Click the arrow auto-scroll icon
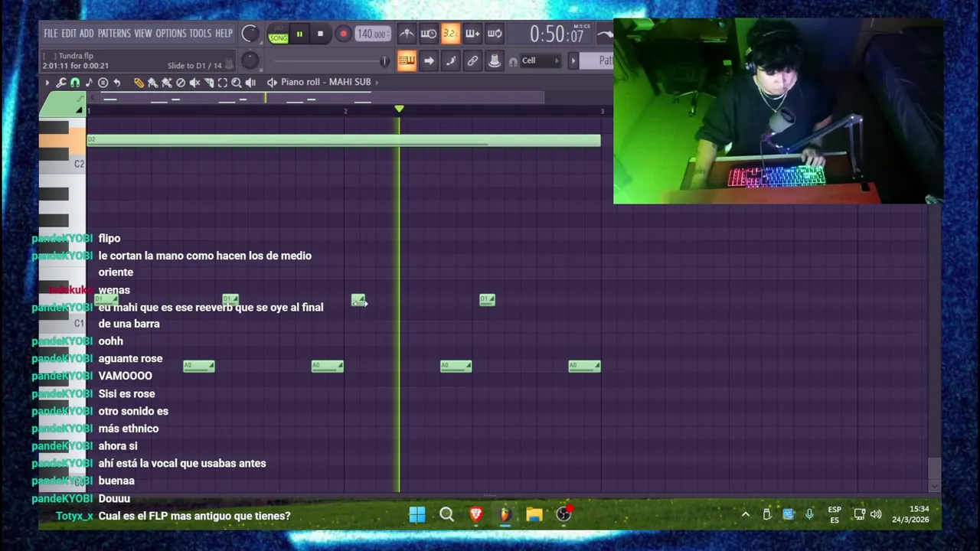This screenshot has width=980, height=551. (429, 61)
